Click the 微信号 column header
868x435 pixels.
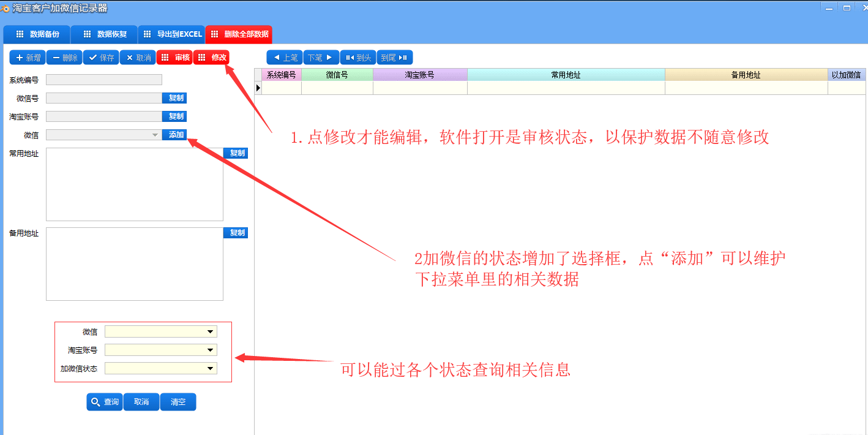(337, 75)
